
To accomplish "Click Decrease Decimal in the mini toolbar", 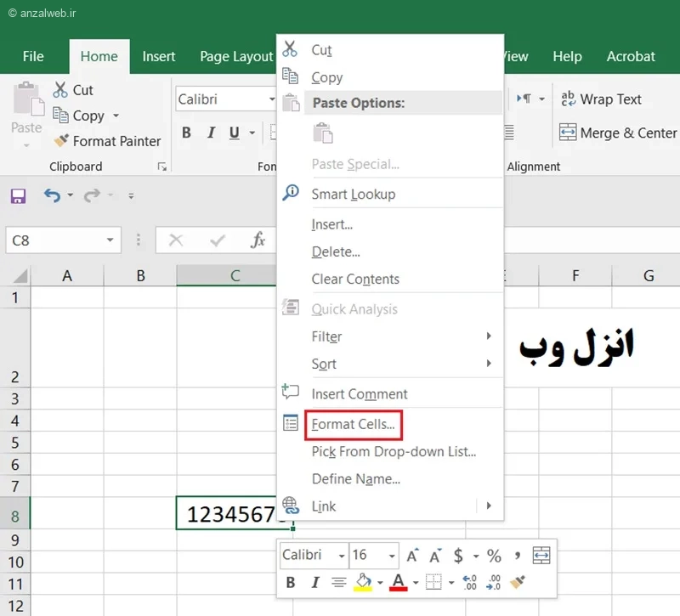I will point(493,582).
